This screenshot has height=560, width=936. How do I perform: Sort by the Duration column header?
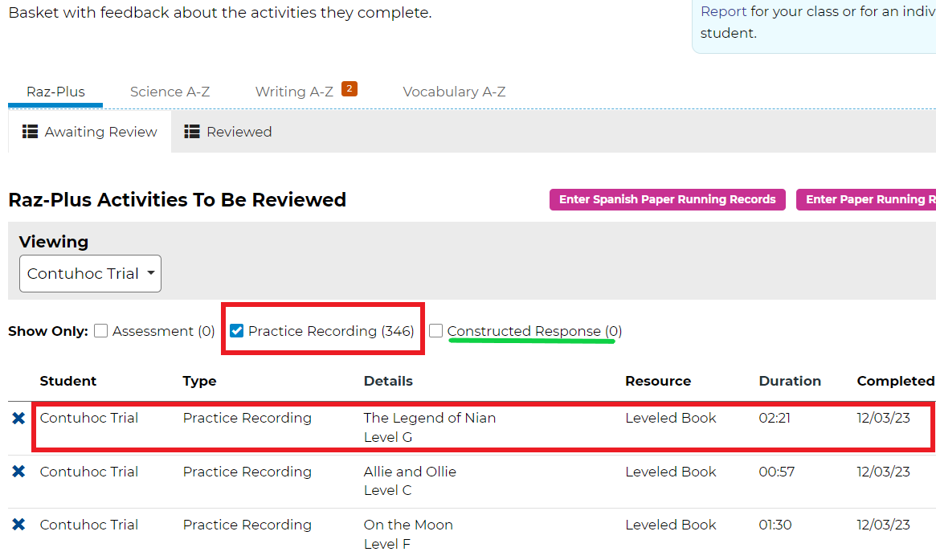[789, 381]
